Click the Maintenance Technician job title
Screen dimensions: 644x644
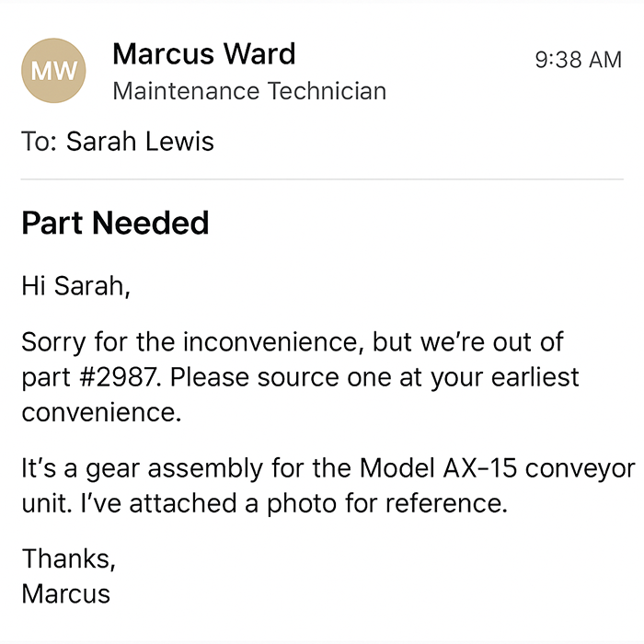[x=248, y=91]
